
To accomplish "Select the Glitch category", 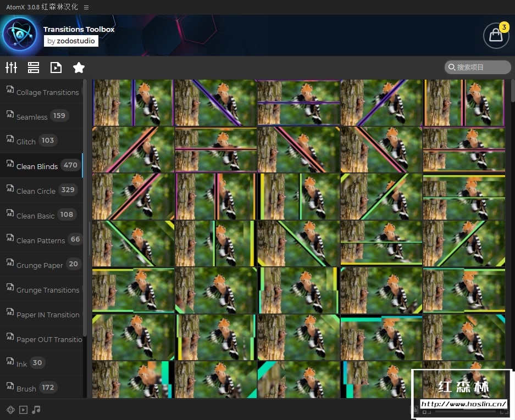I will pos(26,142).
